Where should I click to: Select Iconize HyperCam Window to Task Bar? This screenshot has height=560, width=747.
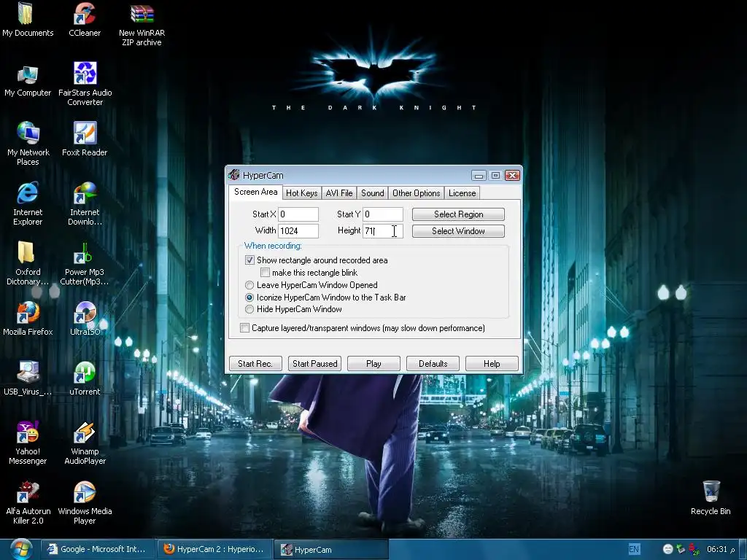(x=249, y=297)
